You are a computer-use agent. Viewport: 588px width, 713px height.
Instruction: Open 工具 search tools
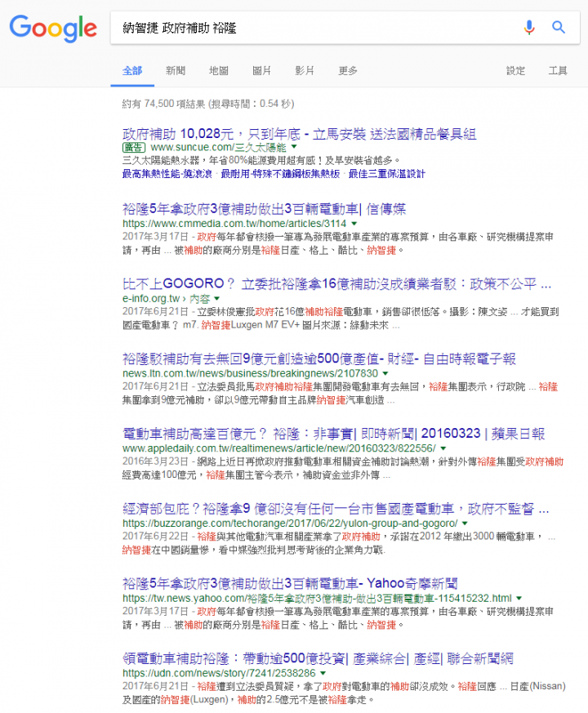558,70
